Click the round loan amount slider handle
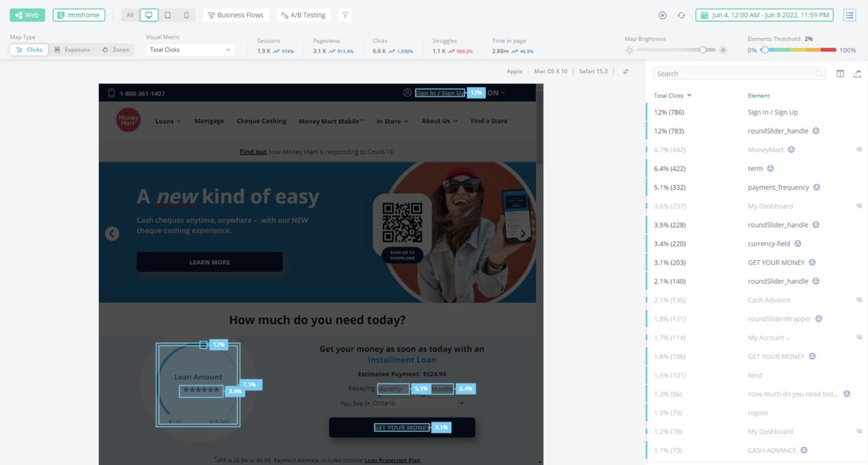 click(x=203, y=344)
